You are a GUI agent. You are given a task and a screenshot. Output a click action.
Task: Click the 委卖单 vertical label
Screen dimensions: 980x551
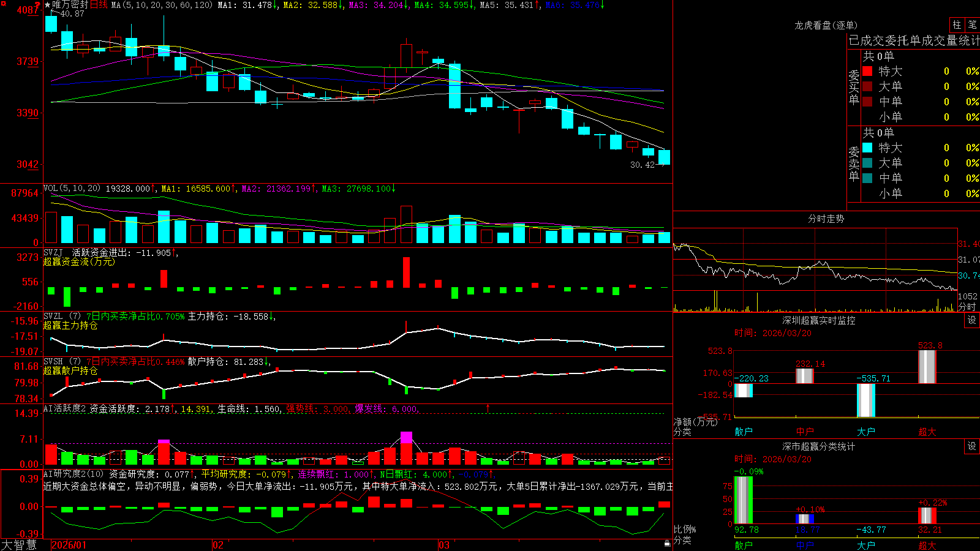[x=854, y=163]
